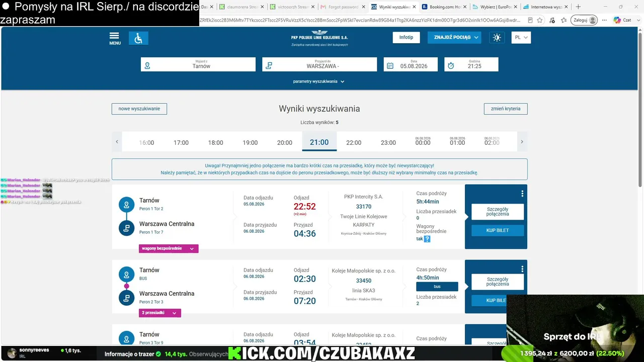Click the Tarnów departure pin icon, 02:30 connection

[x=126, y=274]
